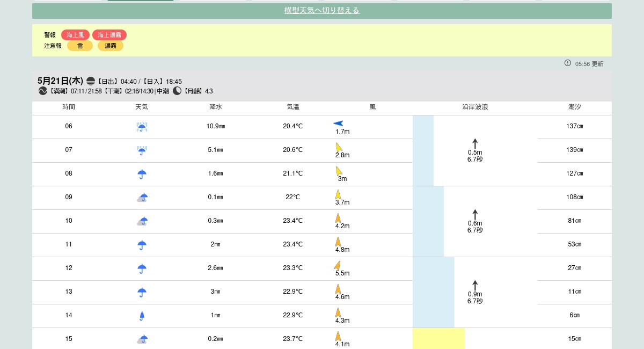This screenshot has height=349, width=644.
Task: Click precipitation value 10.9㎜
Action: pyautogui.click(x=216, y=126)
